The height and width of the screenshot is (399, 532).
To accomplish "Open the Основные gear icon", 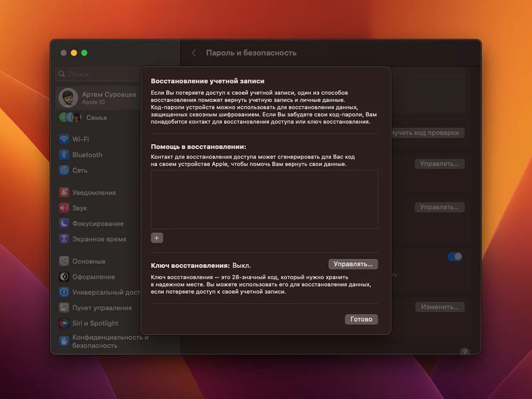I will 64,261.
